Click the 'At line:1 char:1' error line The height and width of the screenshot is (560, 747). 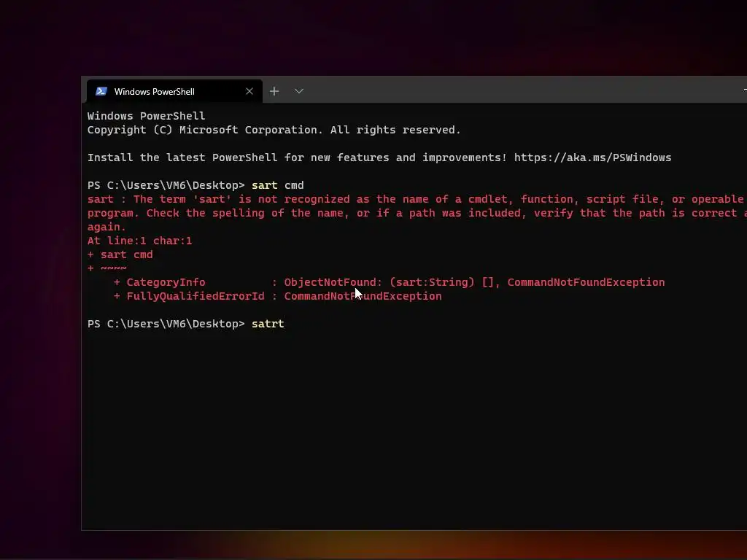[139, 241]
